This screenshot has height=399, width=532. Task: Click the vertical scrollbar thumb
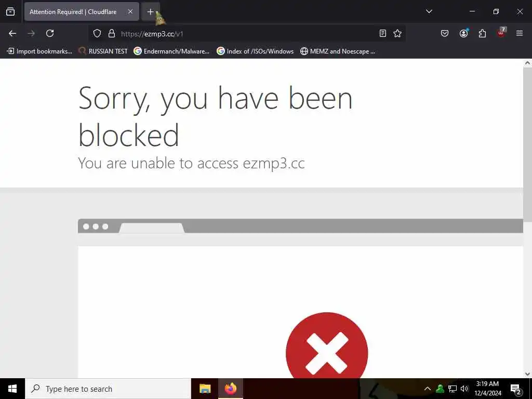pyautogui.click(x=527, y=144)
